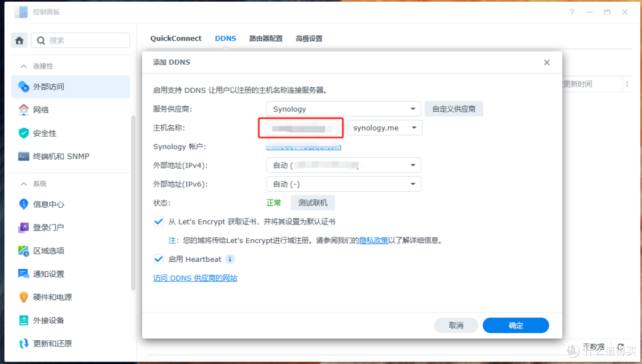642x364 pixels.
Task: Click the Control Panel help question mark
Action: click(x=572, y=12)
